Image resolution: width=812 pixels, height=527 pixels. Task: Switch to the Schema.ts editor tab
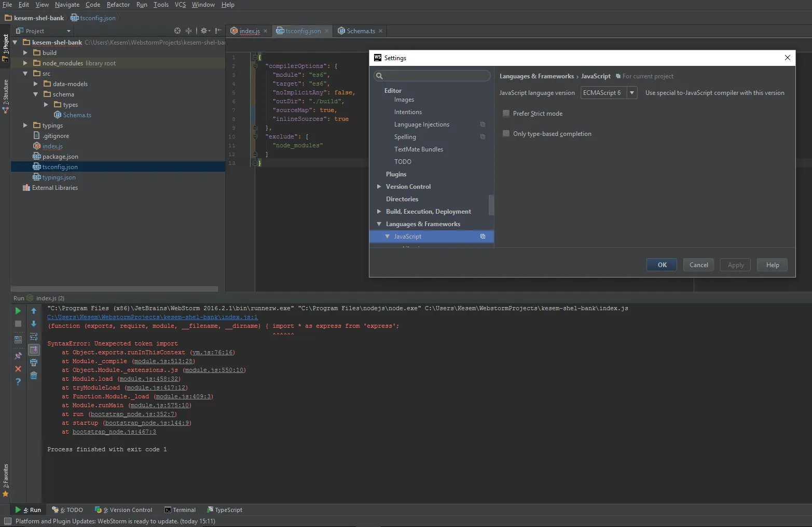coord(361,31)
